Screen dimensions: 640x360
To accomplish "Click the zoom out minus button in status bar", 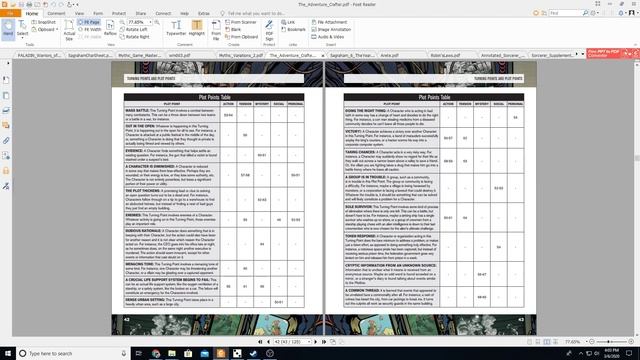I will [591, 342].
